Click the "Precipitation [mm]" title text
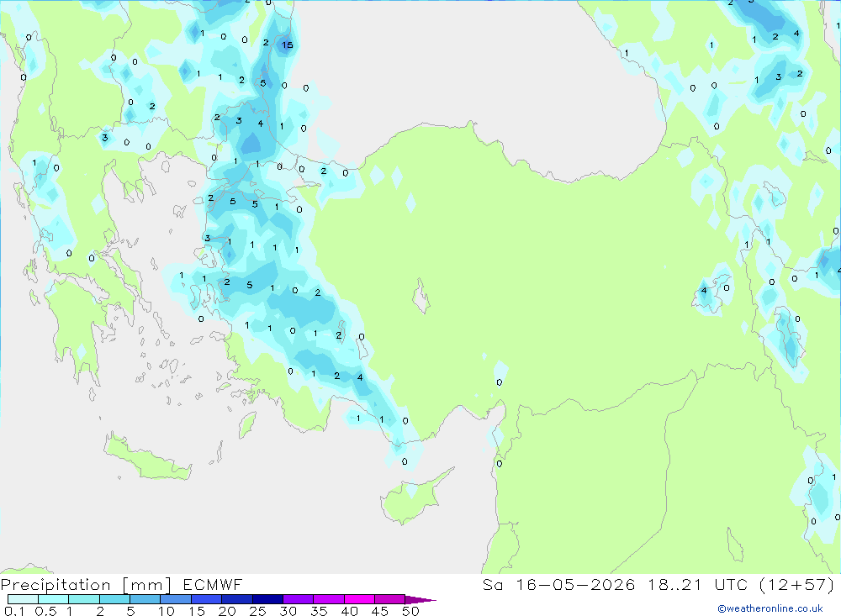The image size is (841, 616). point(87,585)
